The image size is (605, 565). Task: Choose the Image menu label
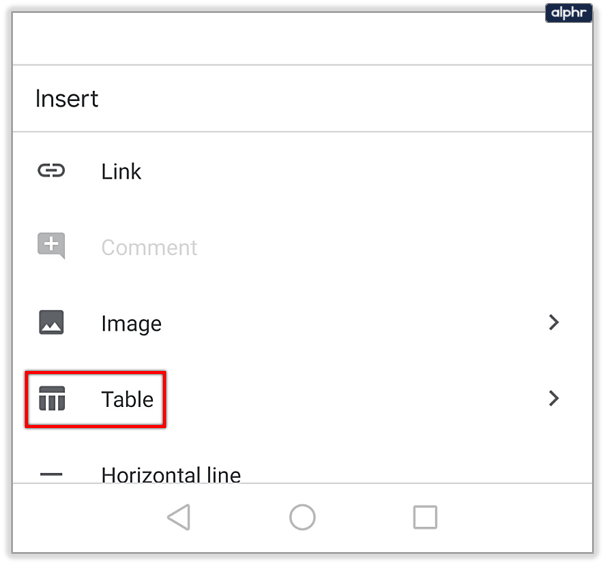click(x=131, y=324)
